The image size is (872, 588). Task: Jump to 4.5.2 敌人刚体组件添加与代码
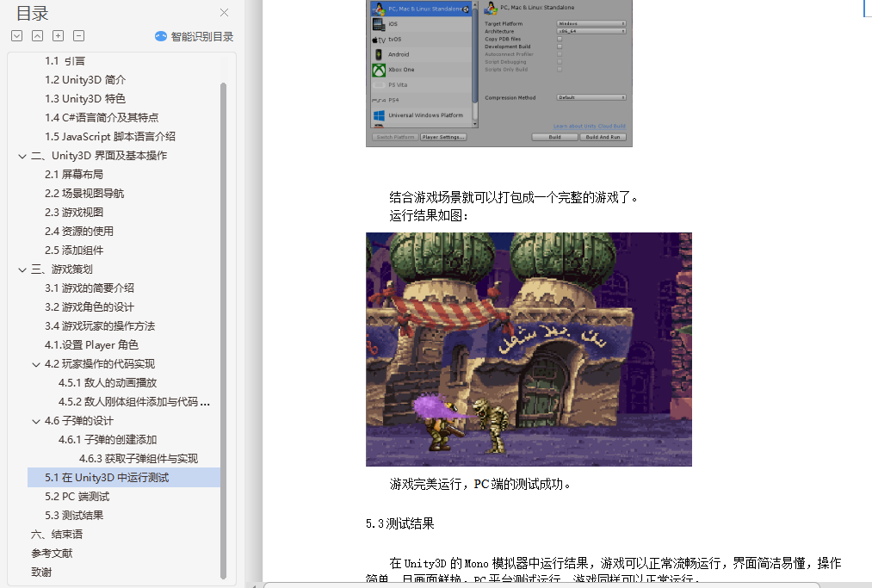click(134, 402)
